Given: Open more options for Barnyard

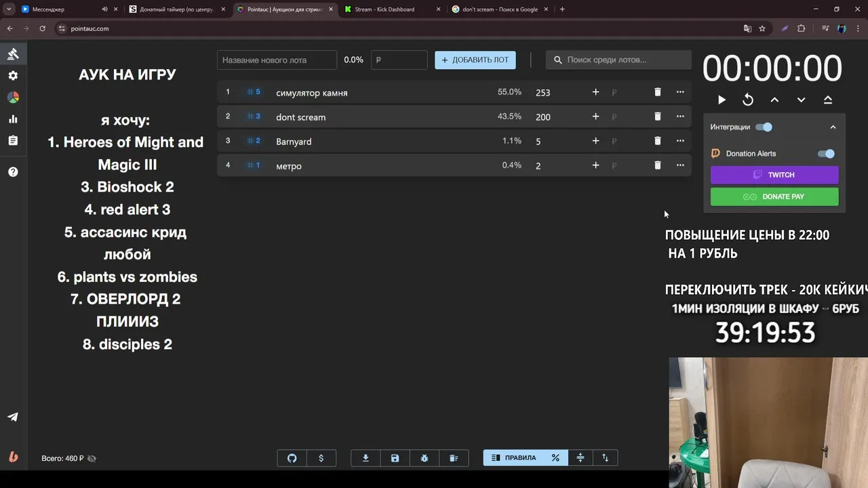Looking at the screenshot, I should 680,141.
